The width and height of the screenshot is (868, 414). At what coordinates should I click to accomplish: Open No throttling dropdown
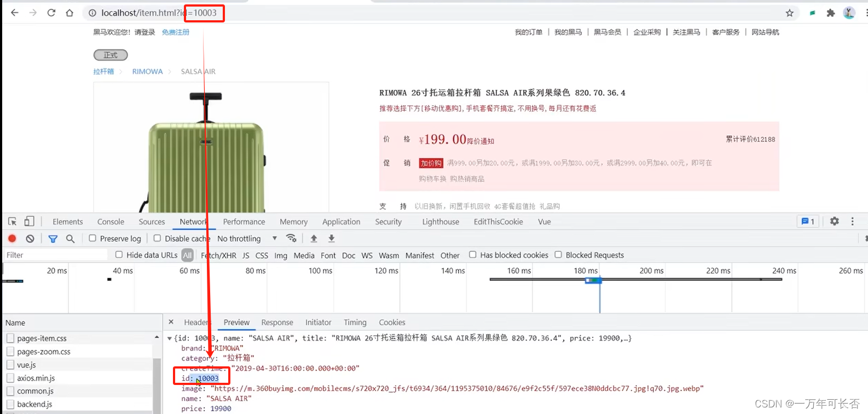pos(247,239)
